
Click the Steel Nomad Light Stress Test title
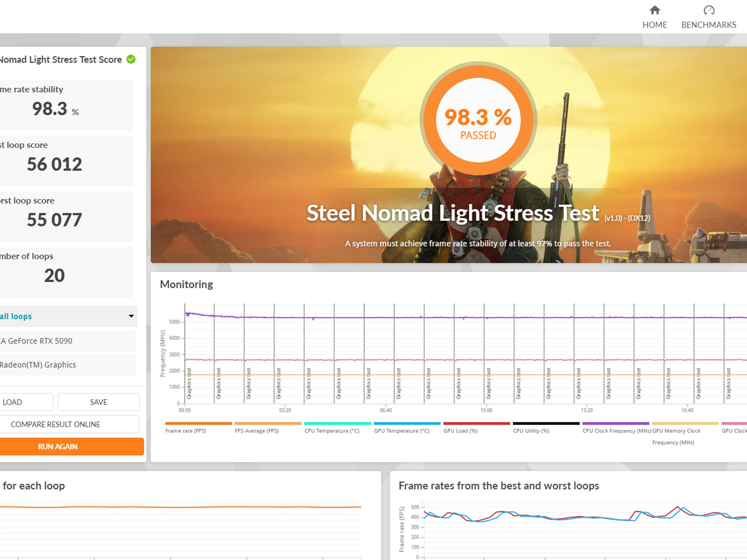click(453, 213)
